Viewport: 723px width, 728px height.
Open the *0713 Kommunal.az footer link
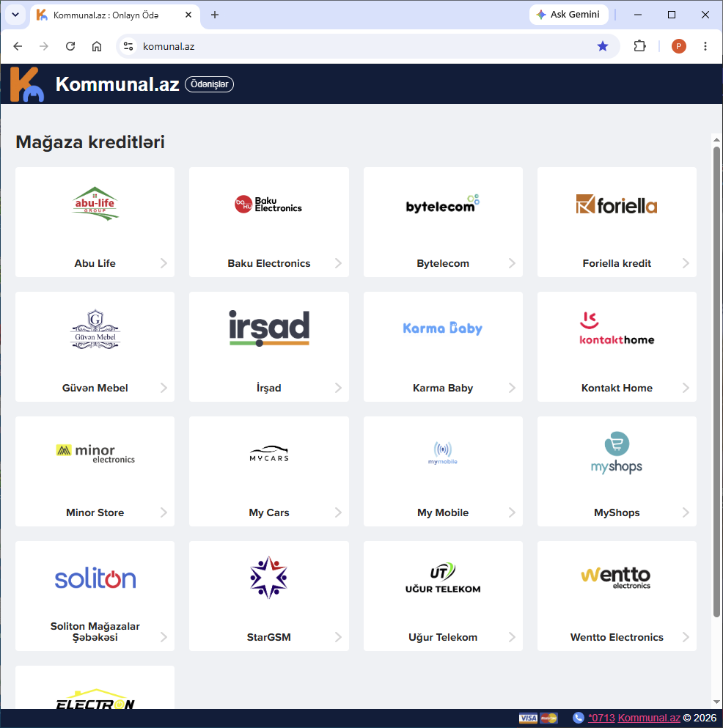[x=634, y=718]
